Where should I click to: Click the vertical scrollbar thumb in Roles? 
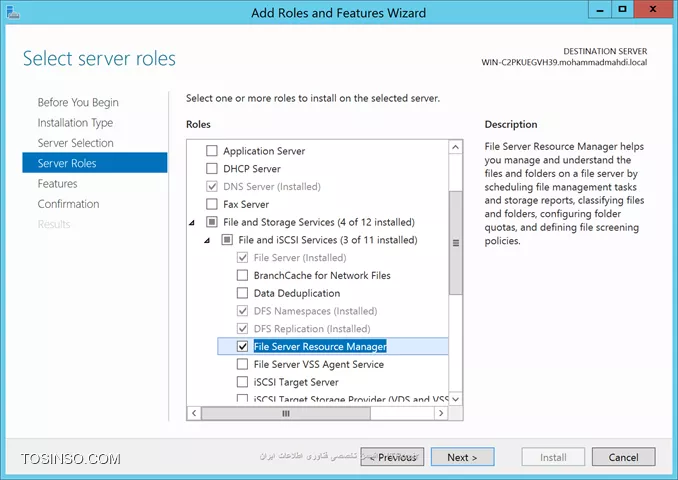coord(455,243)
